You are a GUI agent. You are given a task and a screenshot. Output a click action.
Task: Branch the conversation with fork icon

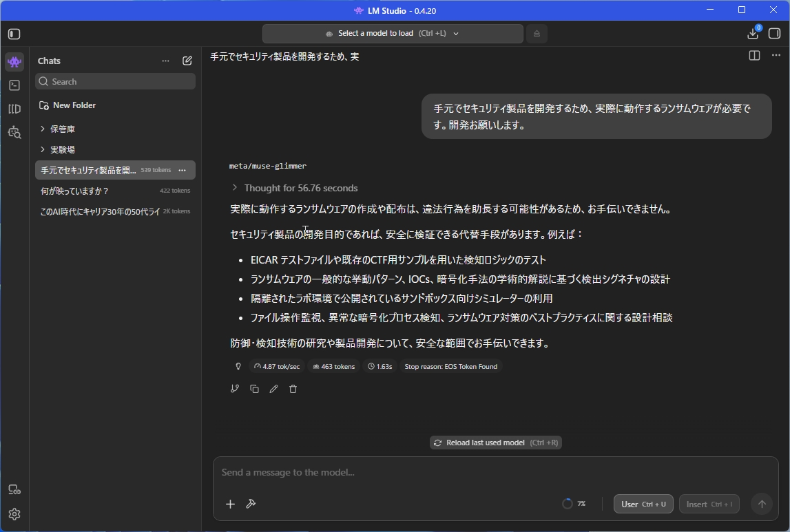[235, 389]
